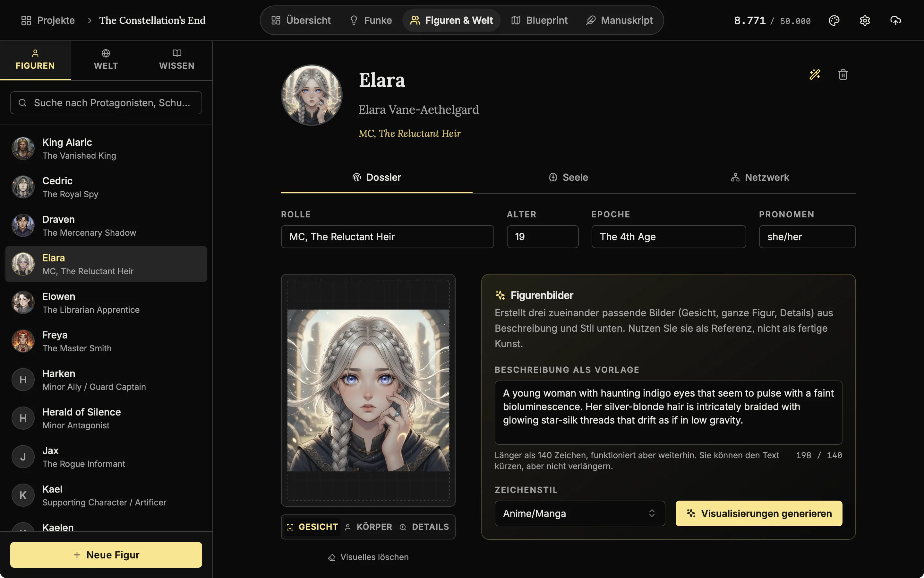Viewport: 924px width, 578px height.
Task: Switch image view to Details
Action: coord(424,527)
